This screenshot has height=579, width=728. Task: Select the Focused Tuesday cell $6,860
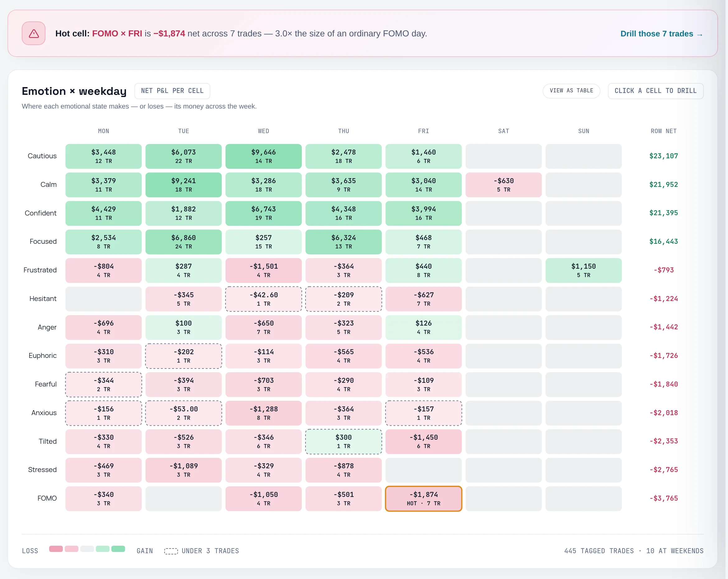[183, 242]
